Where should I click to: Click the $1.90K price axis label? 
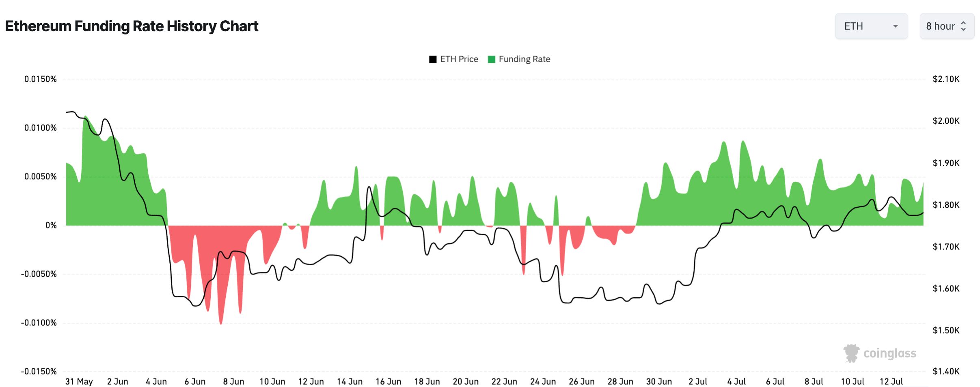(946, 163)
